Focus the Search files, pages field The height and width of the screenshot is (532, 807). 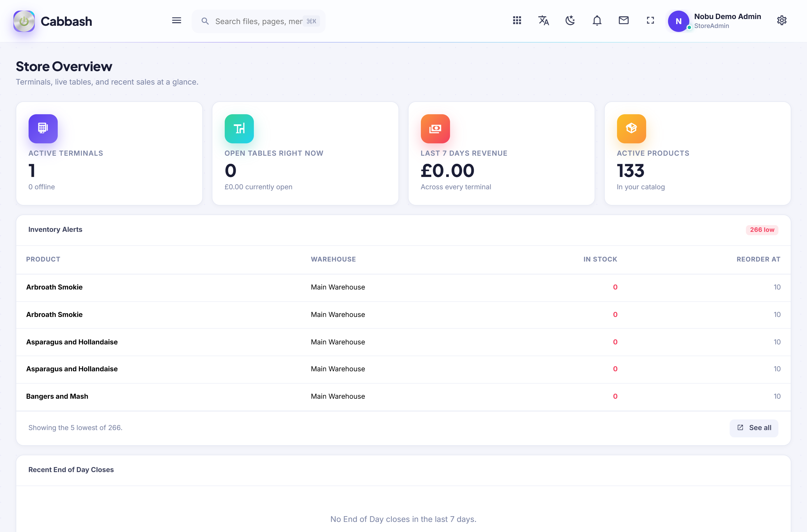[258, 21]
